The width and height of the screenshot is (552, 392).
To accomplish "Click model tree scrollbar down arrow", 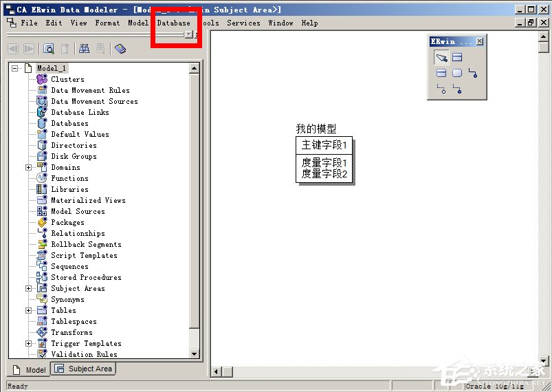I will click(195, 353).
